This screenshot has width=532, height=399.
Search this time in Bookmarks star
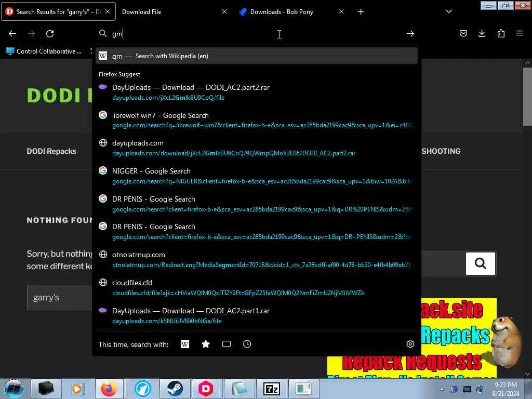pyautogui.click(x=206, y=344)
